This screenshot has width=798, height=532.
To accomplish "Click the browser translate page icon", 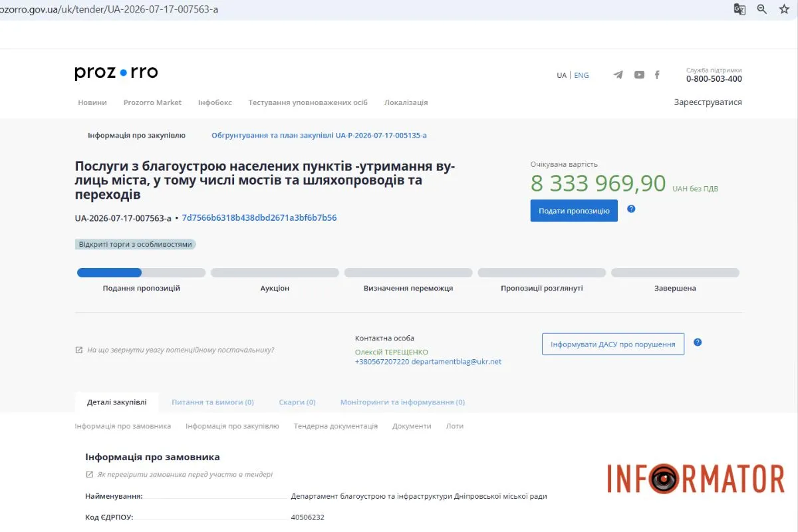I will [x=739, y=9].
